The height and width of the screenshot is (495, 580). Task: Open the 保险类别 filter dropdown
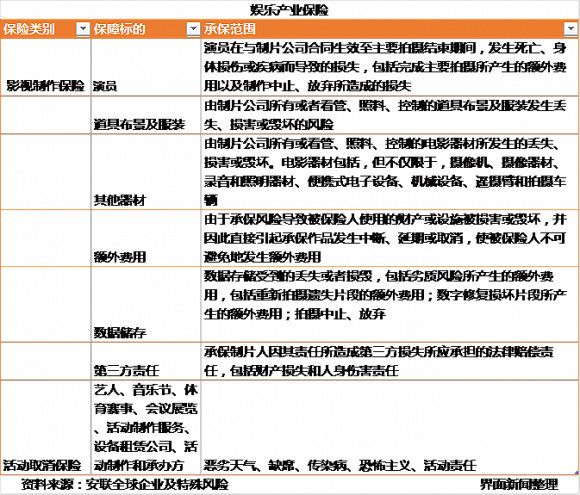[83, 29]
